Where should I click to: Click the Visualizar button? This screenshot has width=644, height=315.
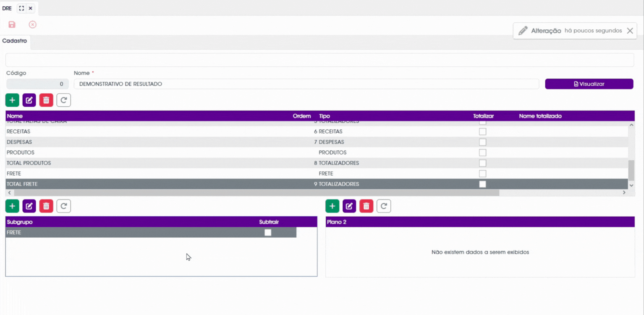point(589,84)
